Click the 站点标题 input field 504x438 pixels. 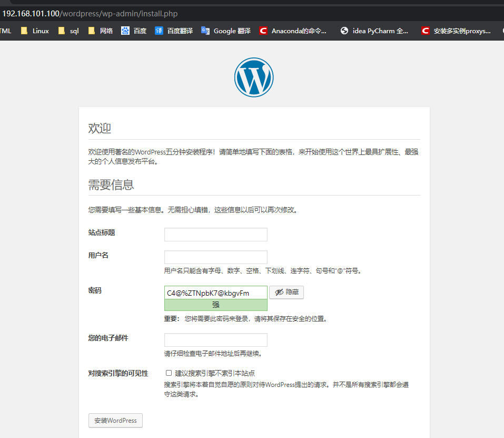(215, 234)
